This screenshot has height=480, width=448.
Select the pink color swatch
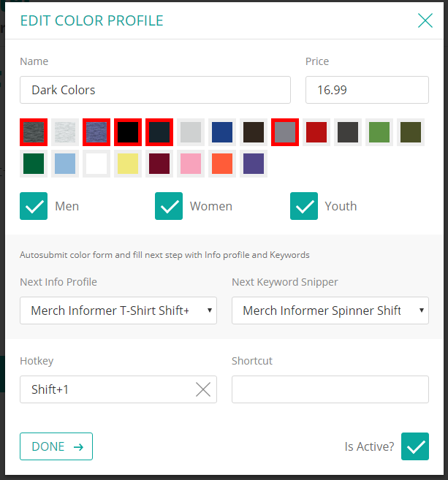coord(191,164)
